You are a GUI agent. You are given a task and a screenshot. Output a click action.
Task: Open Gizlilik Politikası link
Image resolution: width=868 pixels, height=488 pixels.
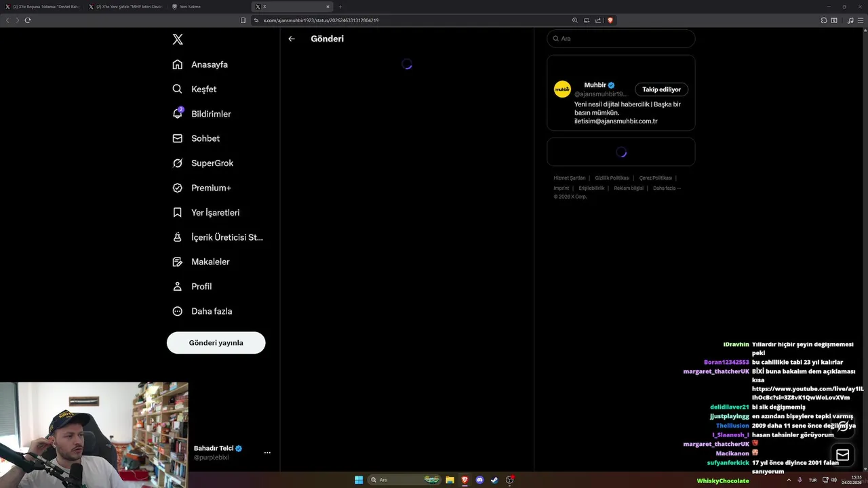(612, 178)
